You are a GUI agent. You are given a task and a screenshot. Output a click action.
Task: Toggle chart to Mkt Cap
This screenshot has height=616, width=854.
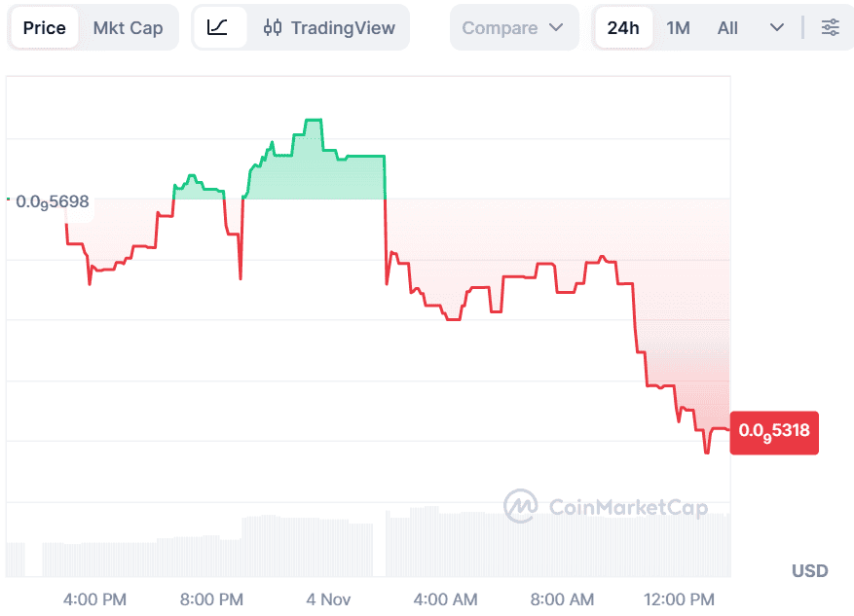tap(128, 27)
